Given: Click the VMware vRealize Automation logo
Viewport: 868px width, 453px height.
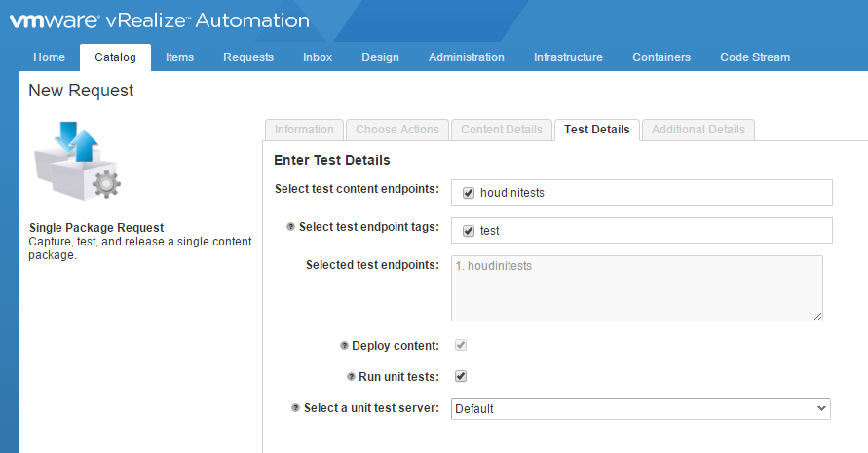Looking at the screenshot, I should click(160, 20).
